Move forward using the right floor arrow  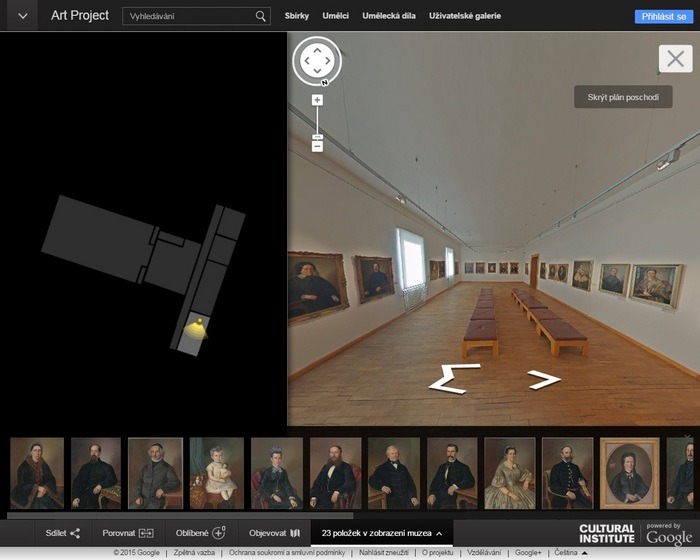(x=543, y=379)
